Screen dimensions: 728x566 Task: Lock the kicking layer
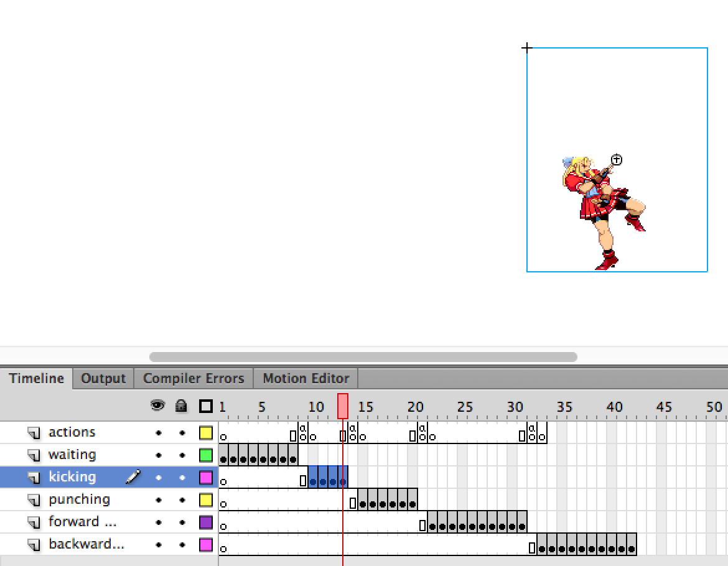pos(182,478)
